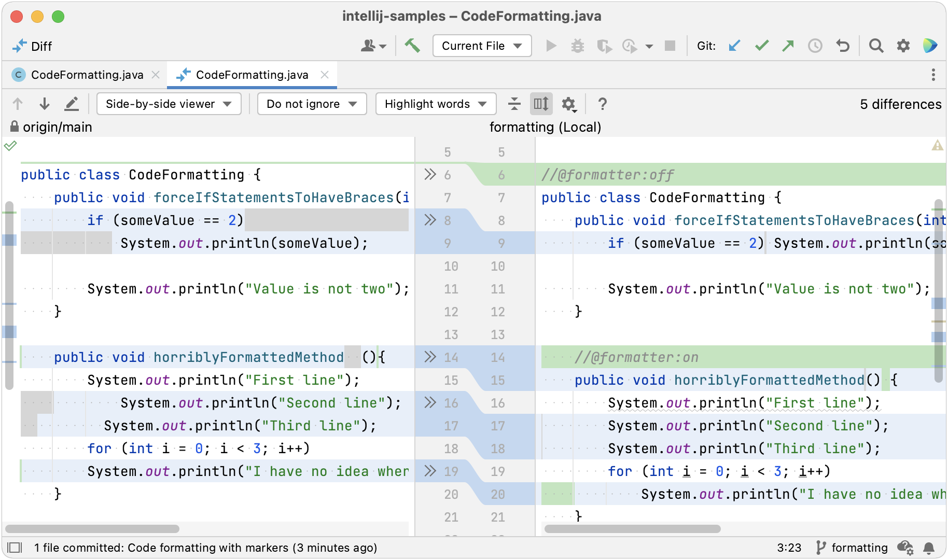Toggle synchronize scrolling button
This screenshot has height=560, width=948.
click(541, 104)
